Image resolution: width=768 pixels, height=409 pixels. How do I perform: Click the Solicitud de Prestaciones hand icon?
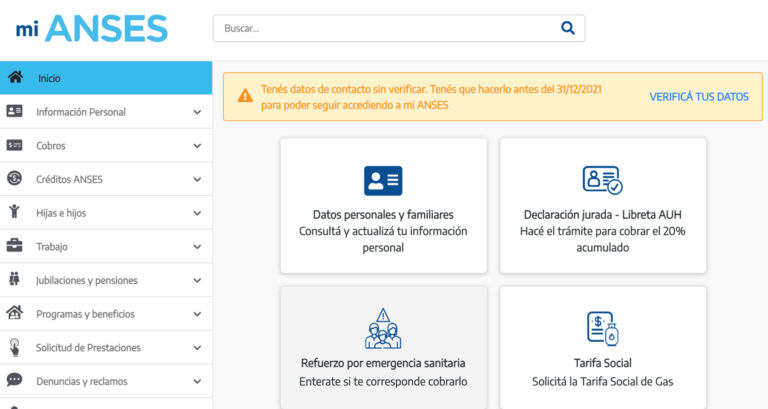(x=14, y=347)
